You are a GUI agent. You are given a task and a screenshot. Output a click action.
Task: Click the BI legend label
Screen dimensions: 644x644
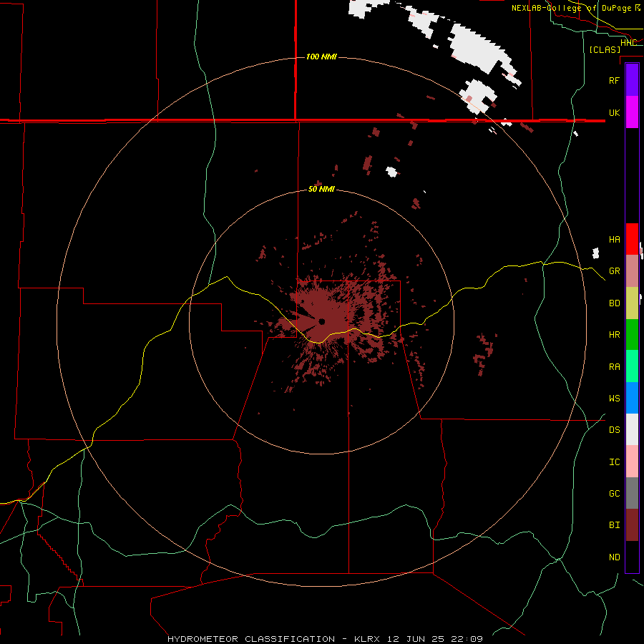[x=614, y=525]
